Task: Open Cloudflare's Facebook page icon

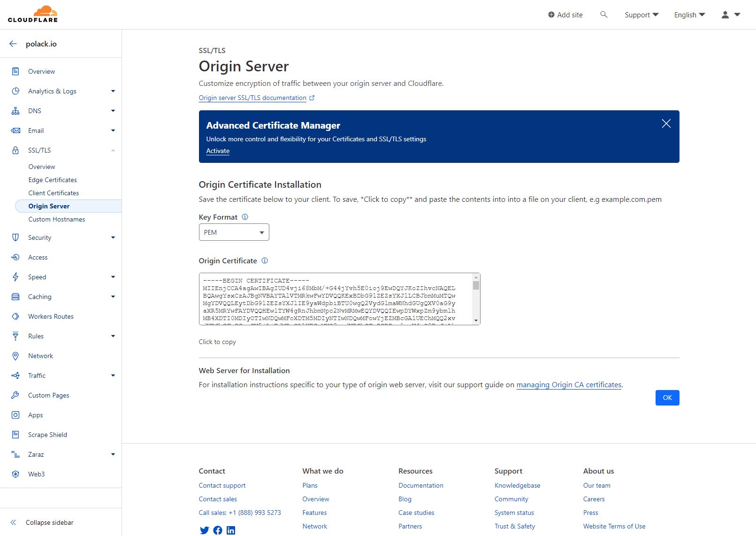Action: (x=218, y=530)
